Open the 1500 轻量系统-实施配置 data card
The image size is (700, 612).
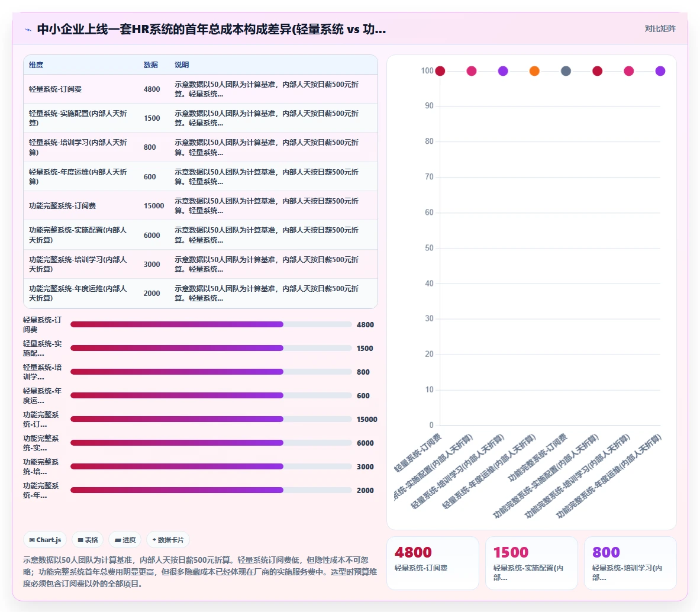pyautogui.click(x=531, y=563)
